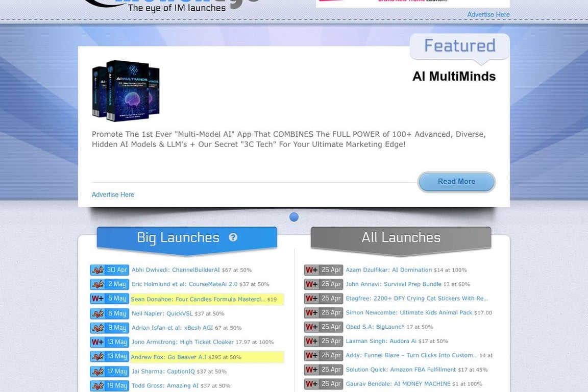Click the JVZoo icon beside CaptionIQ
Screen dimensions: 588x392
click(x=98, y=372)
